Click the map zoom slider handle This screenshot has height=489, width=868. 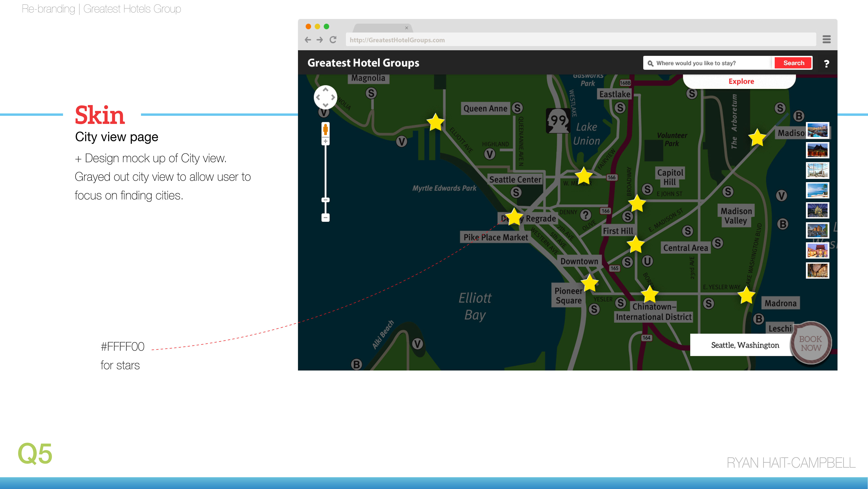(x=325, y=200)
